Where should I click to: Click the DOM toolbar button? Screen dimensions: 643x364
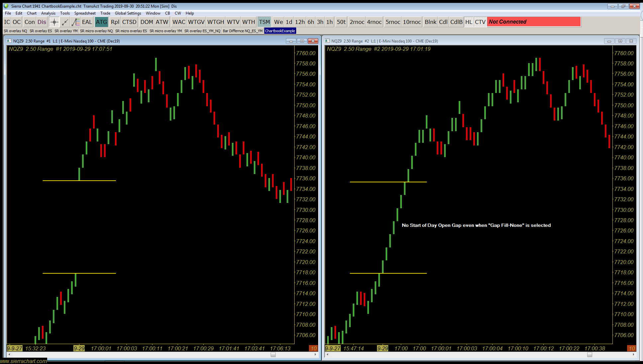pyautogui.click(x=146, y=22)
